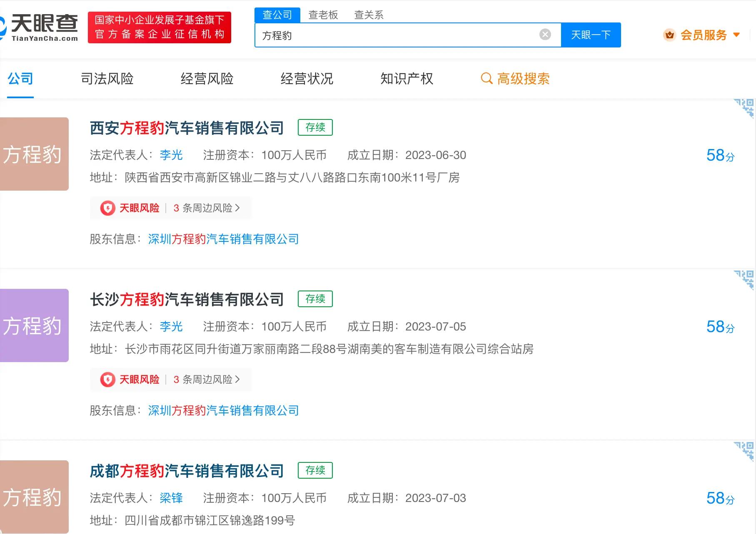This screenshot has width=756, height=534.
Task: Switch to the 查老板 search tab
Action: coord(323,15)
